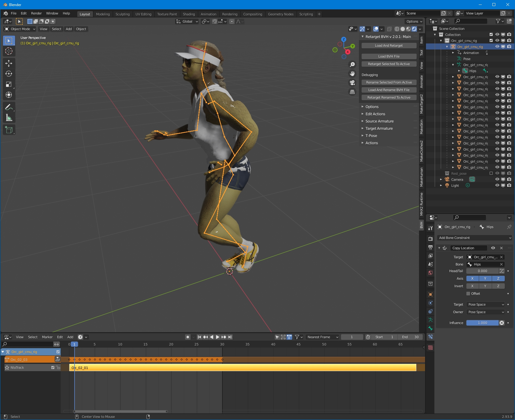
Task: Open the MakeHuman sidebar tab
Action: coord(422,177)
